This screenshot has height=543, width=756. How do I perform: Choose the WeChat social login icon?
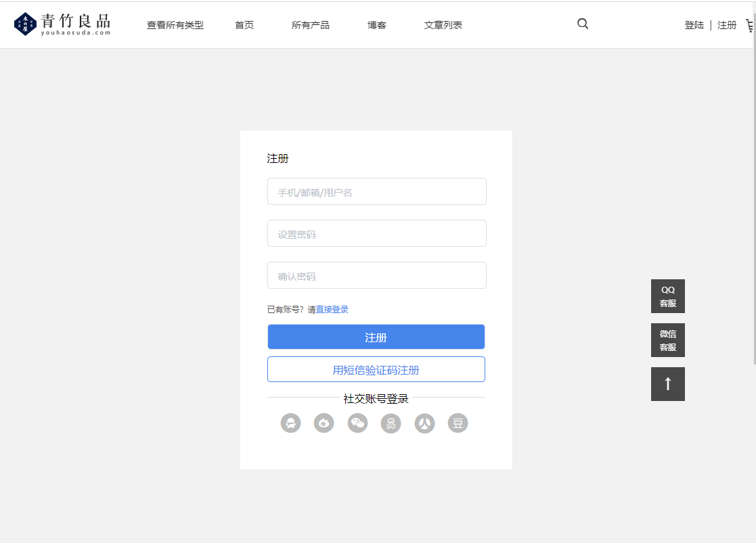pyautogui.click(x=357, y=423)
